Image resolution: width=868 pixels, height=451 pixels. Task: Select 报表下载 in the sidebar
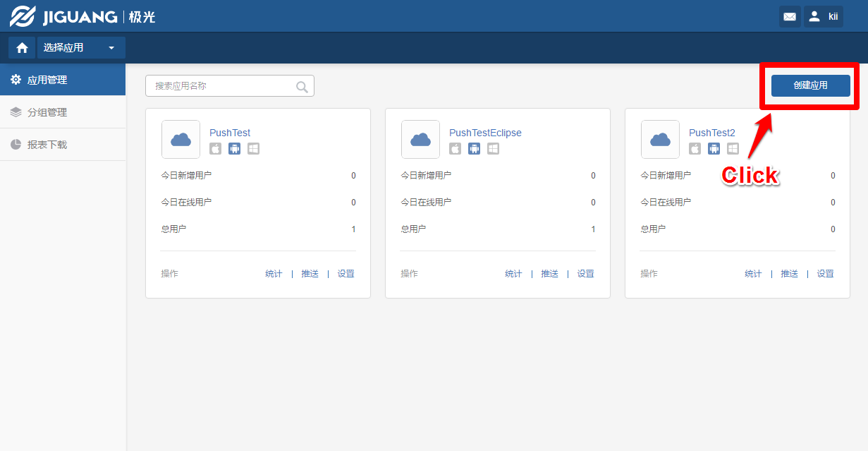(63, 145)
